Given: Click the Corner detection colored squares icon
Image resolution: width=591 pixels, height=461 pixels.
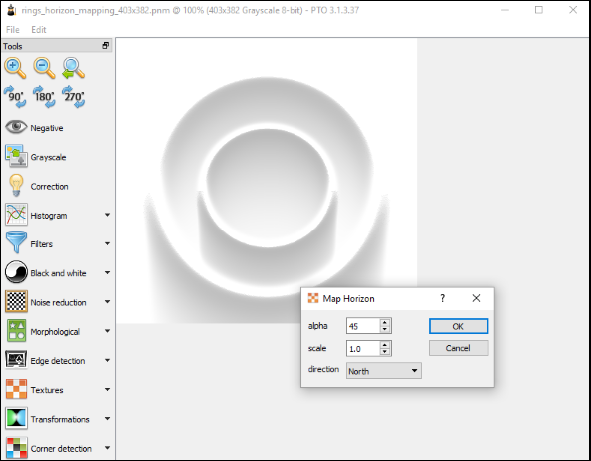Looking at the screenshot, I should 16,447.
